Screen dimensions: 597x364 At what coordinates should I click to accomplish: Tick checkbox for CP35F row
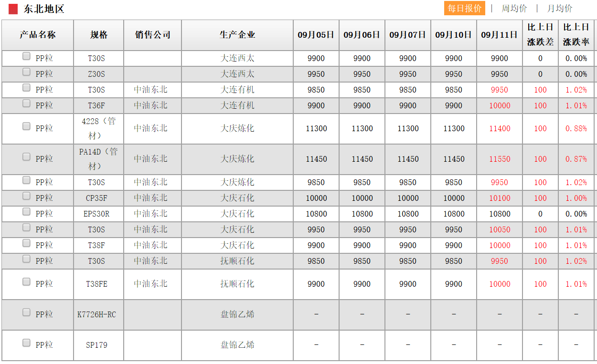[26, 196]
